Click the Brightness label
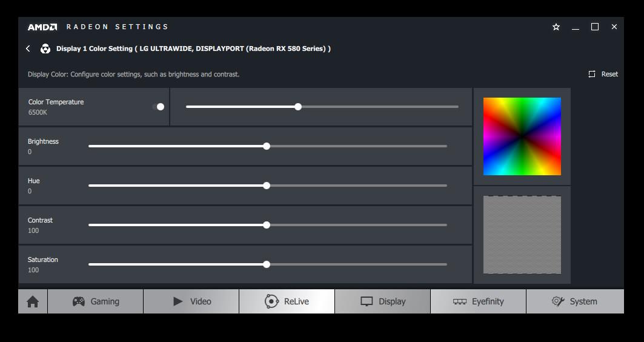 click(x=43, y=141)
